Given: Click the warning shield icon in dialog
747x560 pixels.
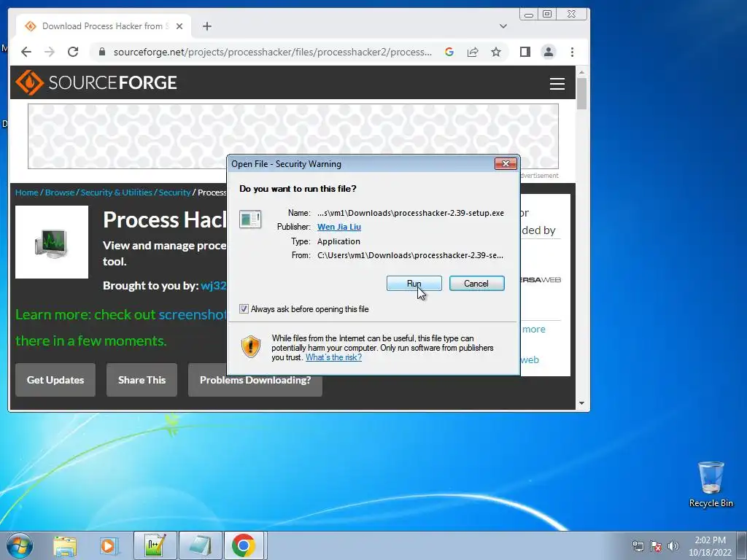Looking at the screenshot, I should click(x=251, y=346).
